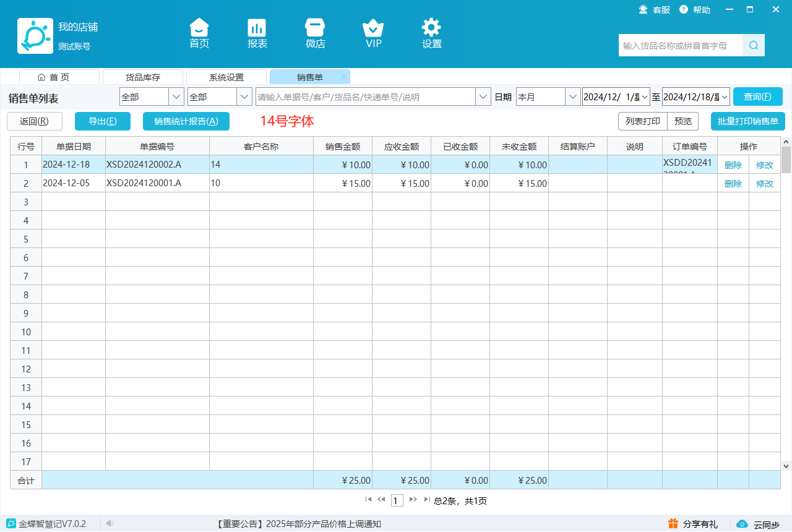Open the 设置 gear icon
Image resolution: width=792 pixels, height=532 pixels.
click(x=431, y=33)
